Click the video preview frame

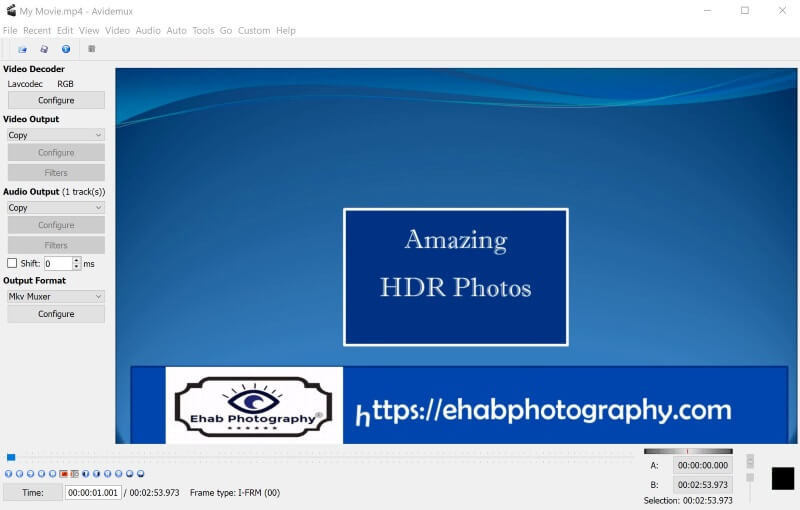tap(456, 256)
